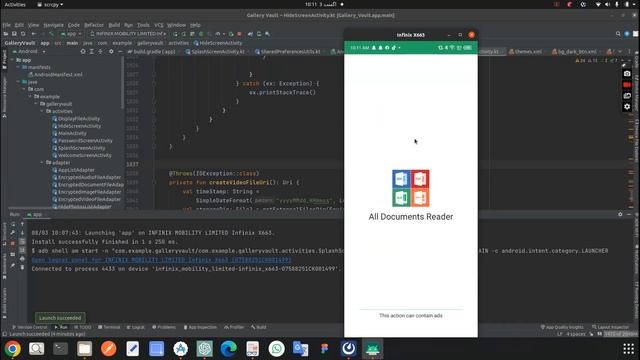Click the Open logcat panel hyperlink

point(161,260)
